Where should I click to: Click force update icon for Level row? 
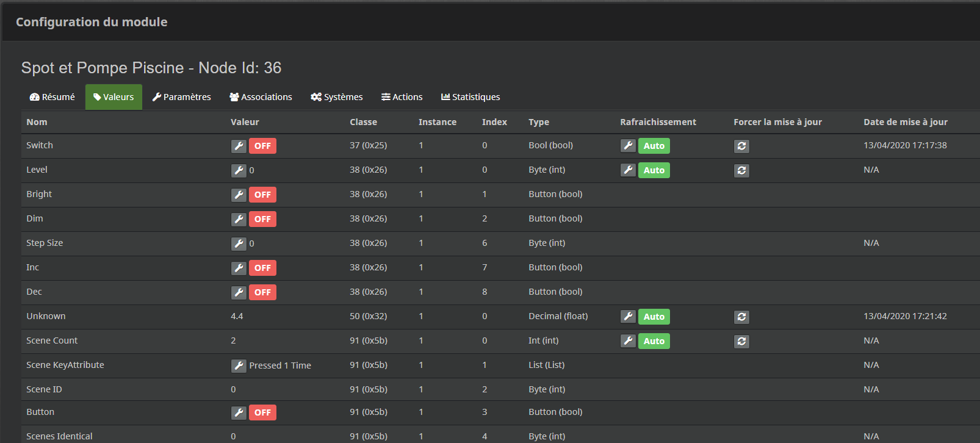741,170
